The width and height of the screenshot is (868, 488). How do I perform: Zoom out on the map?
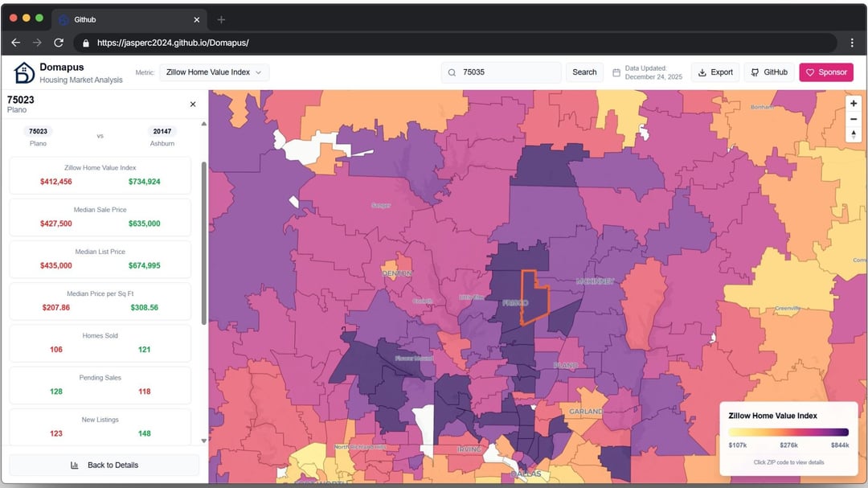pos(854,119)
